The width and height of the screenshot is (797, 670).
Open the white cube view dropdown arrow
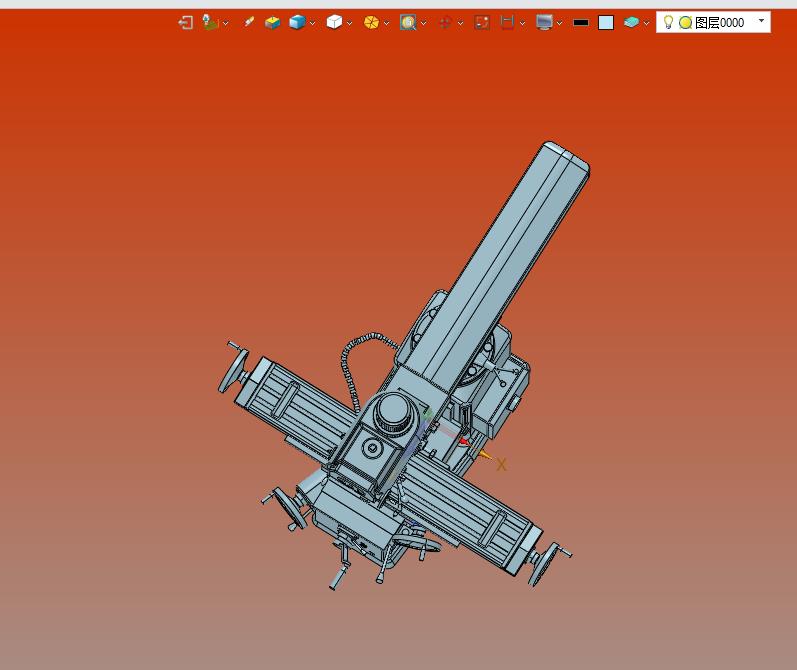pyautogui.click(x=350, y=23)
